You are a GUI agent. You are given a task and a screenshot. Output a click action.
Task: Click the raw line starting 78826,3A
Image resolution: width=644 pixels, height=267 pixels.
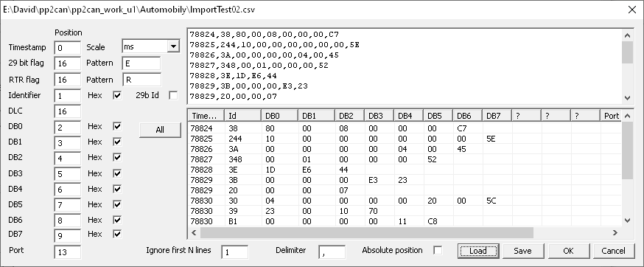click(x=264, y=55)
